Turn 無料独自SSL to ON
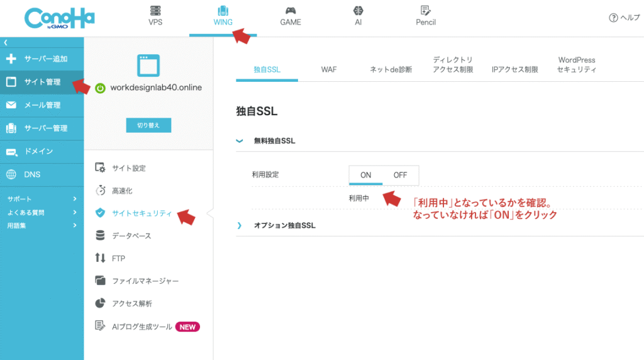The height and width of the screenshot is (360, 644). point(365,175)
